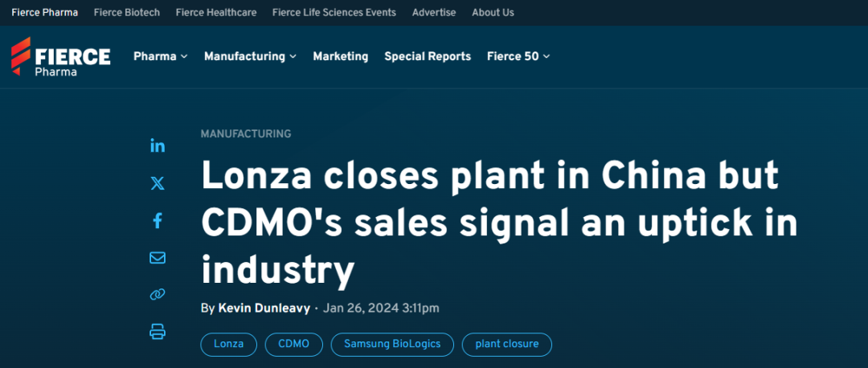Open Fierce Healthcare link in top bar
The image size is (868, 368).
(x=216, y=12)
